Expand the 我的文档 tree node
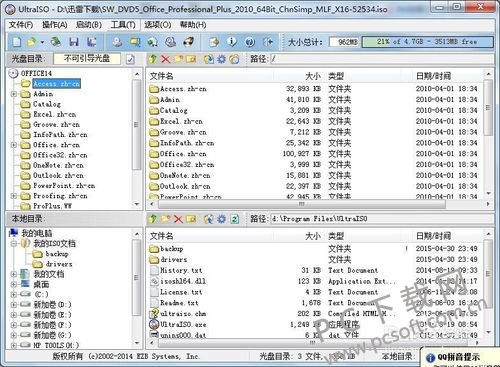500x367 pixels. tap(14, 274)
